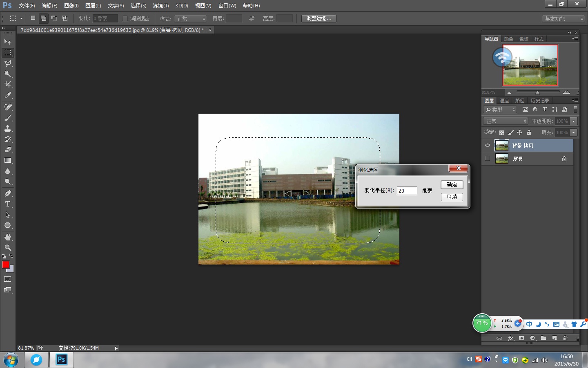Select the Hand tool

click(x=8, y=237)
